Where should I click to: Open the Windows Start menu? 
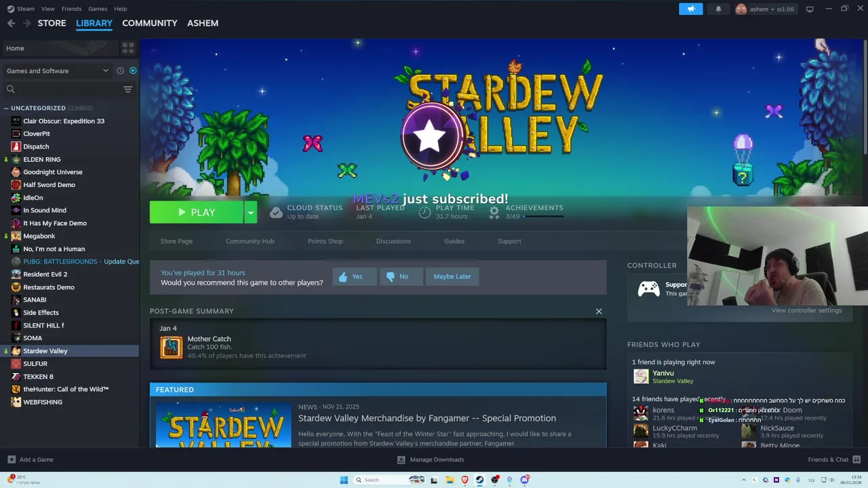344,480
